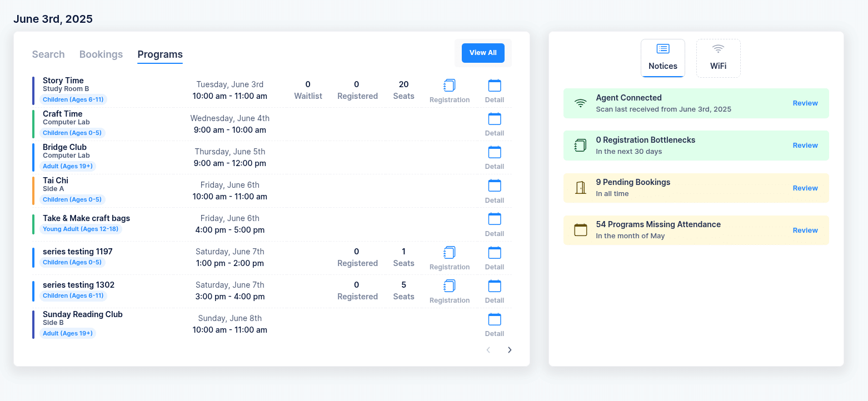Image resolution: width=868 pixels, height=401 pixels.
Task: Open the Search tab
Action: tap(48, 54)
